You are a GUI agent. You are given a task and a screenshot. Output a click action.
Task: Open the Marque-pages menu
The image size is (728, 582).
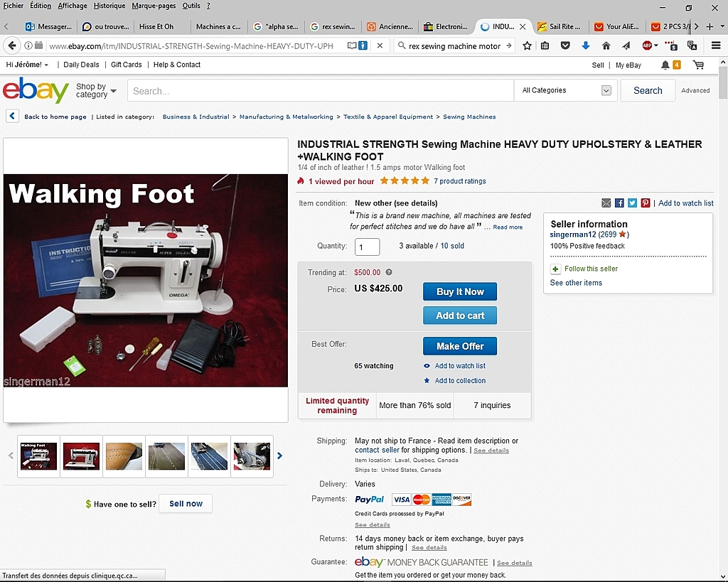click(154, 6)
